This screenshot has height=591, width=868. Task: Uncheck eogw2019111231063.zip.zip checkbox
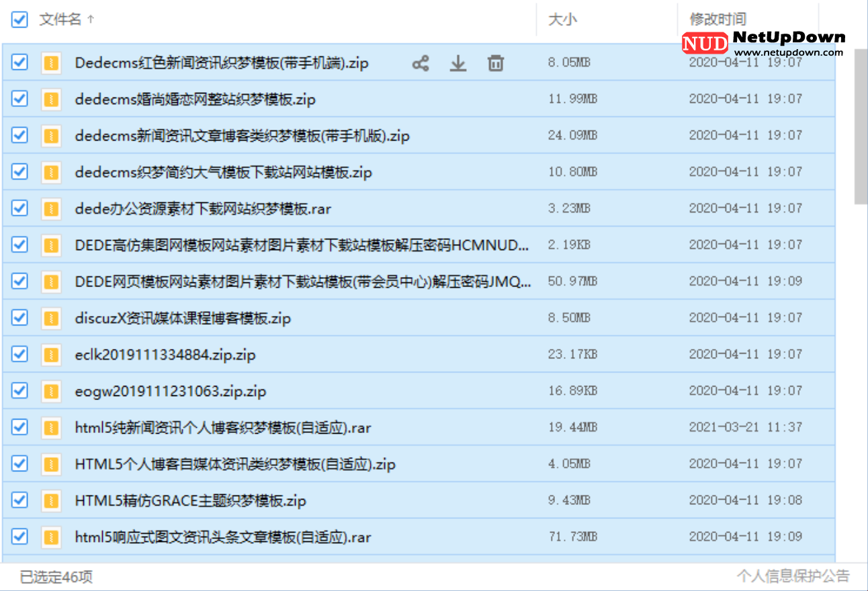pos(19,390)
